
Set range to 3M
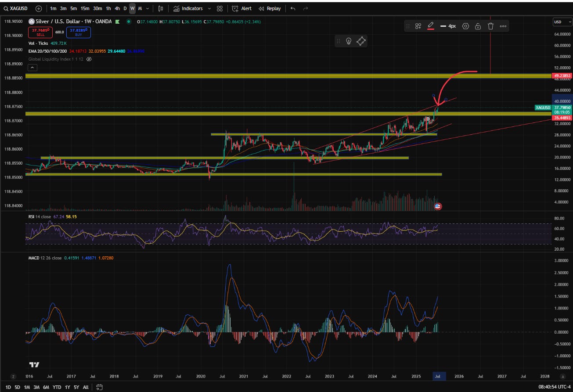click(36, 387)
